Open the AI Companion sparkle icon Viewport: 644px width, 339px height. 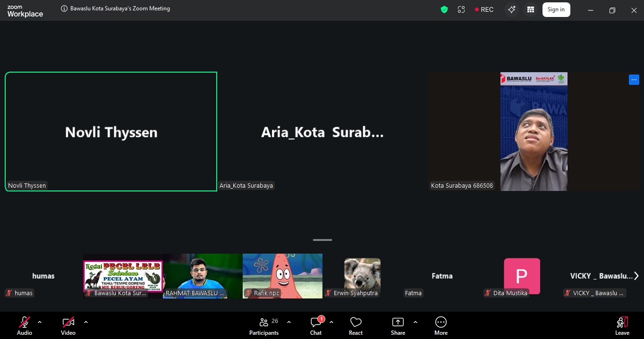pyautogui.click(x=511, y=9)
